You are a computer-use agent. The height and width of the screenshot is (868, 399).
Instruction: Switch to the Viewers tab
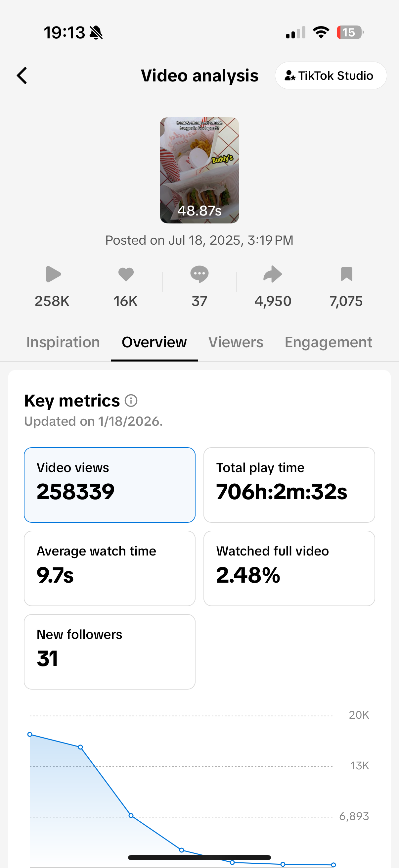coord(236,342)
